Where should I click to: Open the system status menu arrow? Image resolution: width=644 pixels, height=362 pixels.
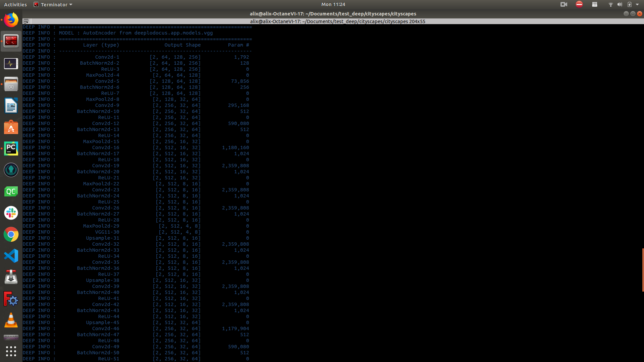point(637,4)
